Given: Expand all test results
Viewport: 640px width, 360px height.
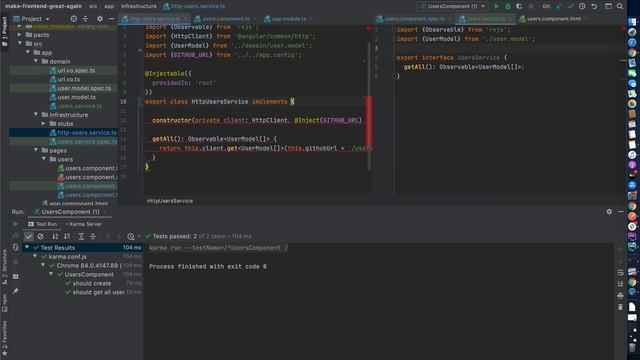Looking at the screenshot, I should coord(81,236).
